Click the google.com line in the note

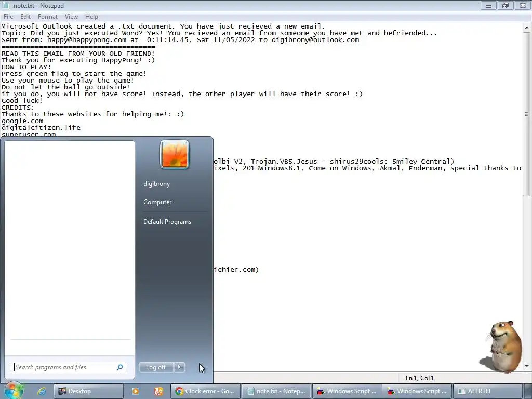[22, 121]
